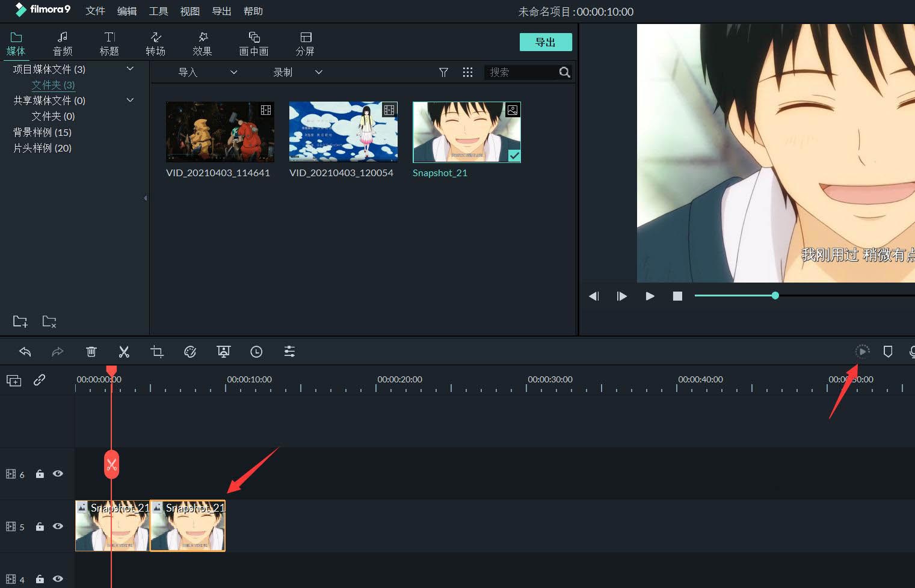
Task: Click the Delete trash icon above the timeline
Action: 91,351
